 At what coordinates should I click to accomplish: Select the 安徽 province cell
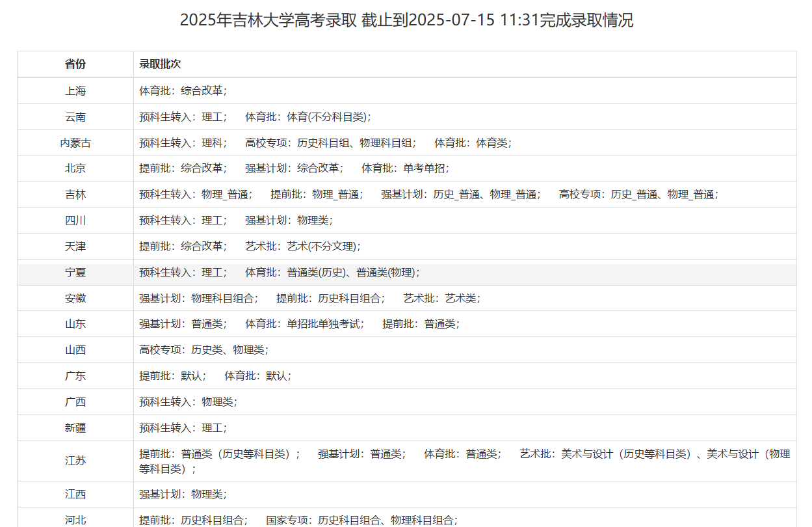[x=75, y=299]
